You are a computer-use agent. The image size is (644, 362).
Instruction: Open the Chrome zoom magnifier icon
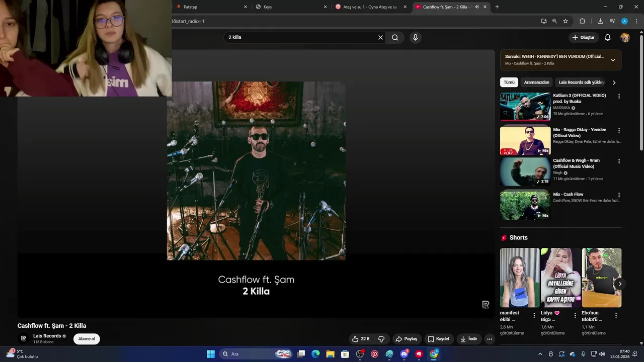(554, 21)
